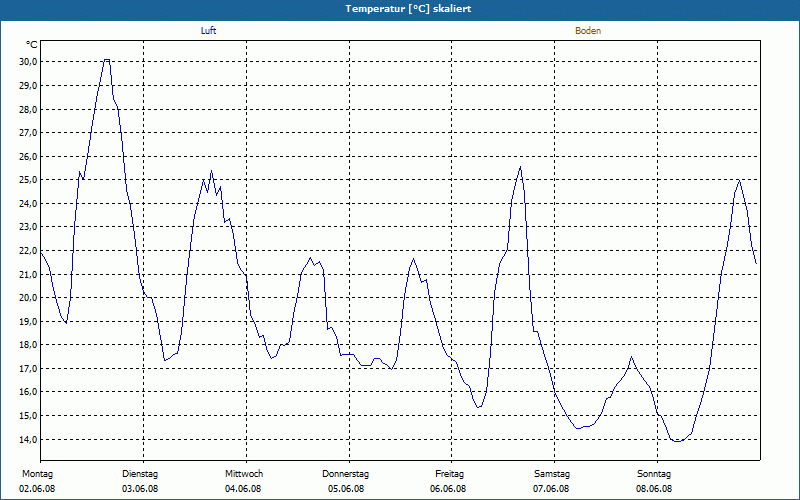This screenshot has width=800, height=500.
Task: Click the date 05.06.08
Action: pos(346,489)
